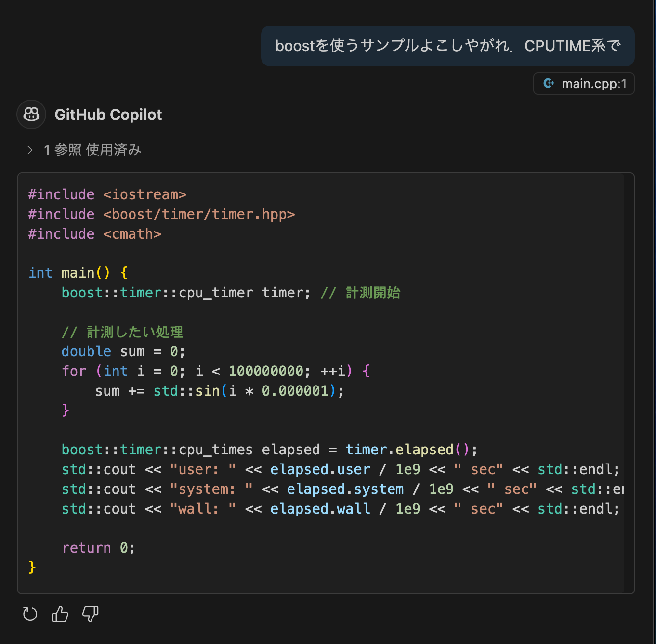
Task: Mark the response with thumbs up
Action: pyautogui.click(x=60, y=614)
